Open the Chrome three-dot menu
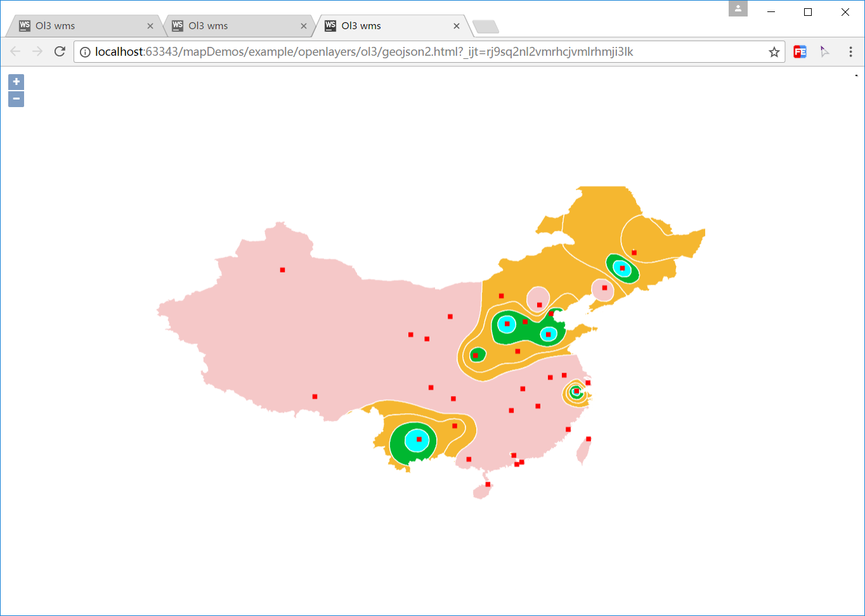Image resolution: width=865 pixels, height=616 pixels. (850, 51)
